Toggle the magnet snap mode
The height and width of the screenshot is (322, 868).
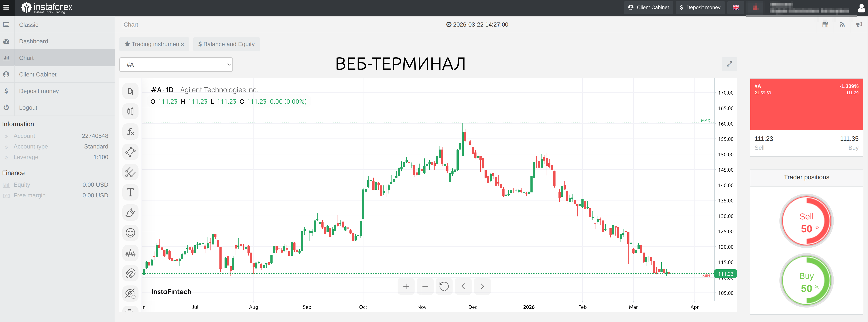[130, 273]
